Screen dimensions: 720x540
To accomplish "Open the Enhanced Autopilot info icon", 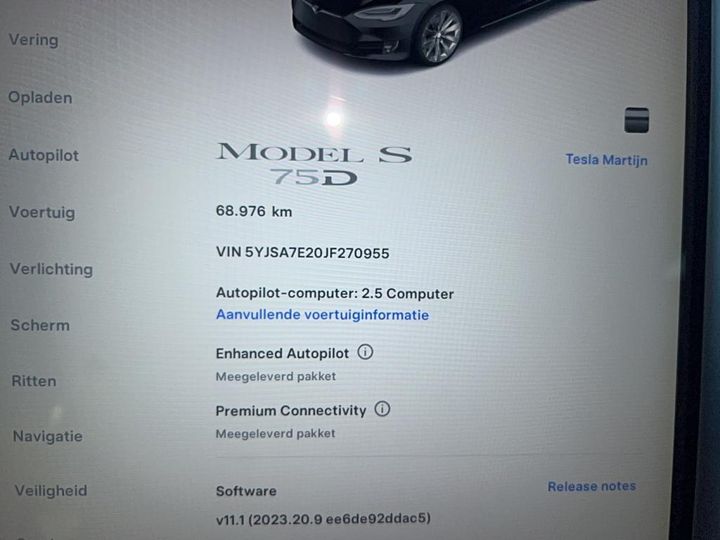I will coord(365,352).
